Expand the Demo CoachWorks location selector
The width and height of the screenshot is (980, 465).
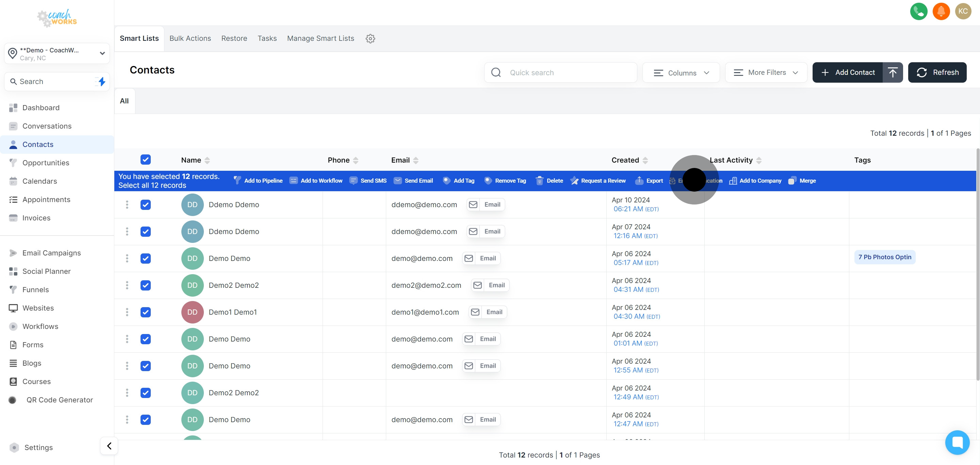(x=57, y=54)
